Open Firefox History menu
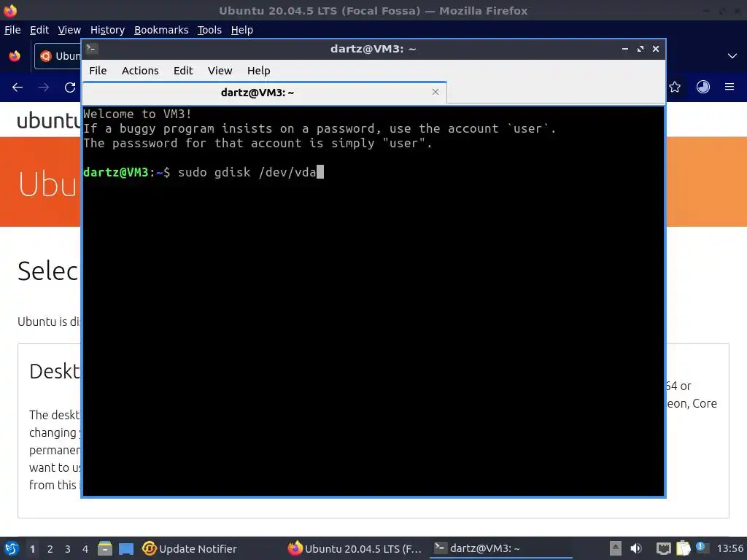This screenshot has height=560, width=747. (x=107, y=30)
